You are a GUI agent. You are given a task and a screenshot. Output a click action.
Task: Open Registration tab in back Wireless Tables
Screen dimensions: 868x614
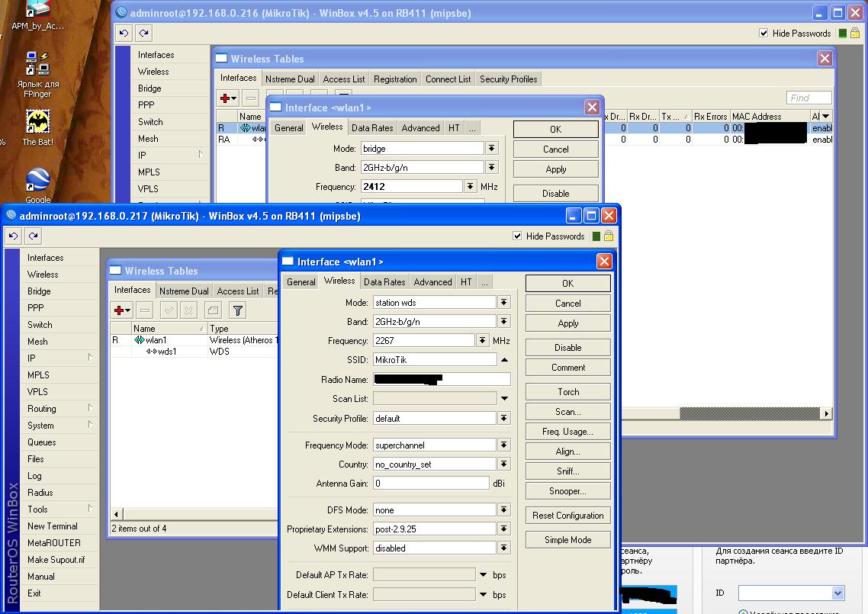click(x=394, y=79)
